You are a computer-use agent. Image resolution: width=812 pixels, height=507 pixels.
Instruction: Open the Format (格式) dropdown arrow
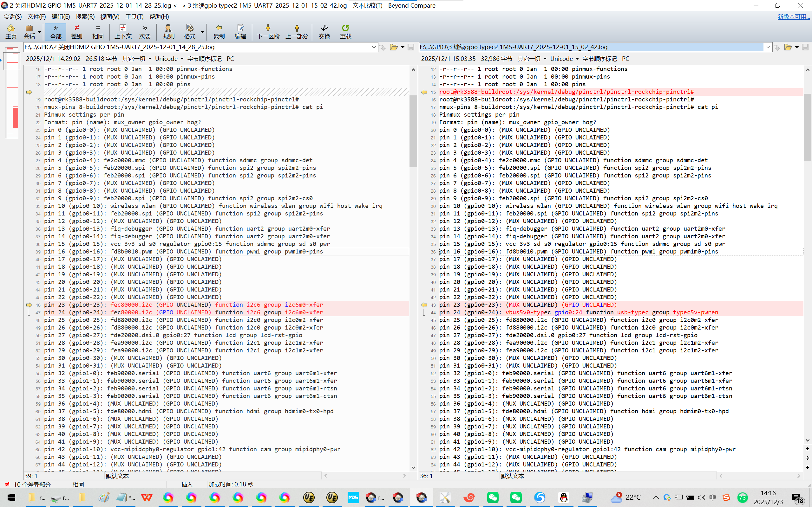202,32
